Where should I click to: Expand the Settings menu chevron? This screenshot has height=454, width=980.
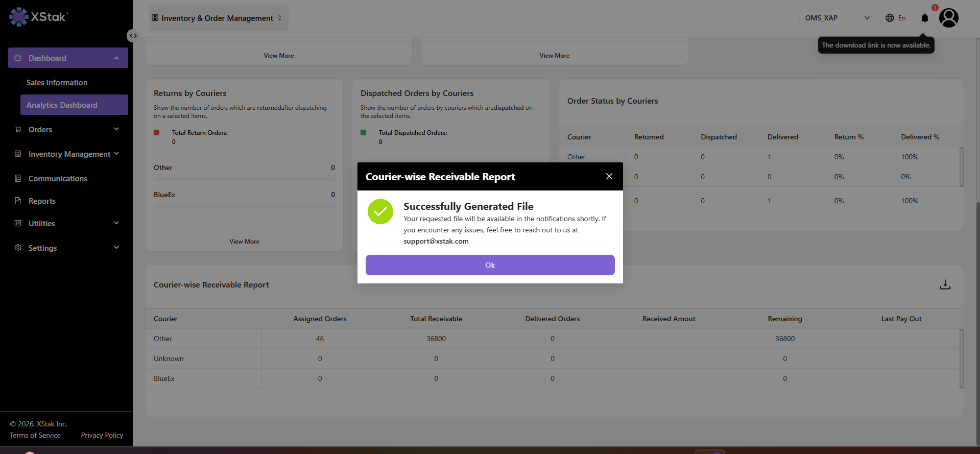pos(116,248)
